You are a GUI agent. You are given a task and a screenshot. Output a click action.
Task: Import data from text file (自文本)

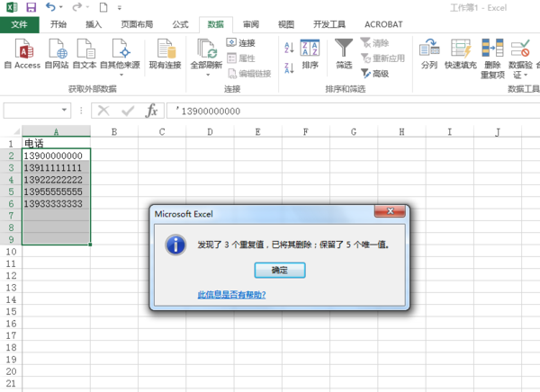point(85,54)
